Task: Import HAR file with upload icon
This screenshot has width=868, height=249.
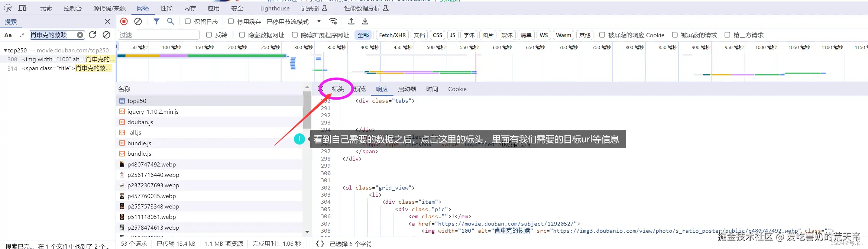Action: 351,21
